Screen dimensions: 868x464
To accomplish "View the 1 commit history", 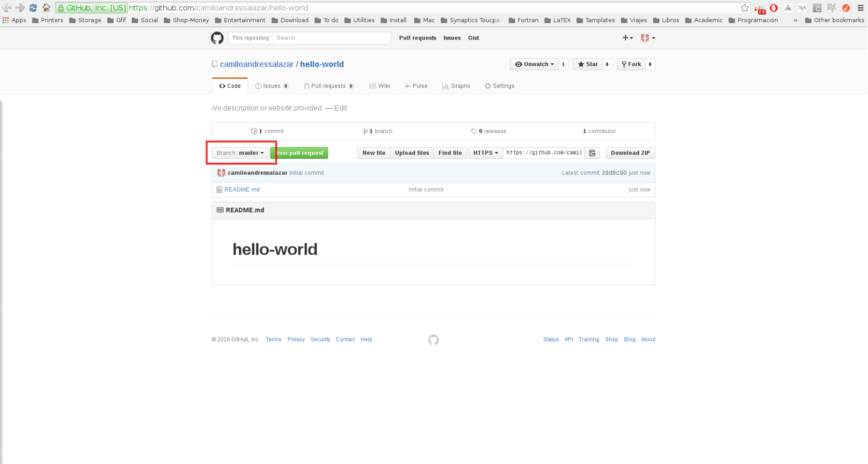I will click(267, 131).
